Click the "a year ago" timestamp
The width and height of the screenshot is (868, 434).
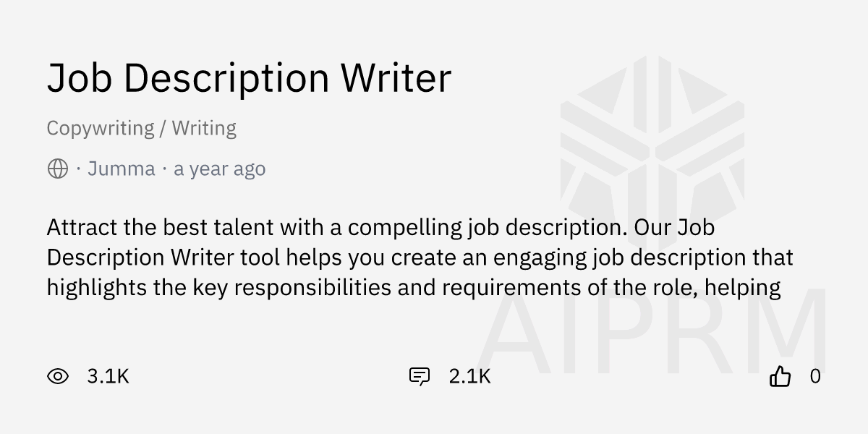coord(219,169)
